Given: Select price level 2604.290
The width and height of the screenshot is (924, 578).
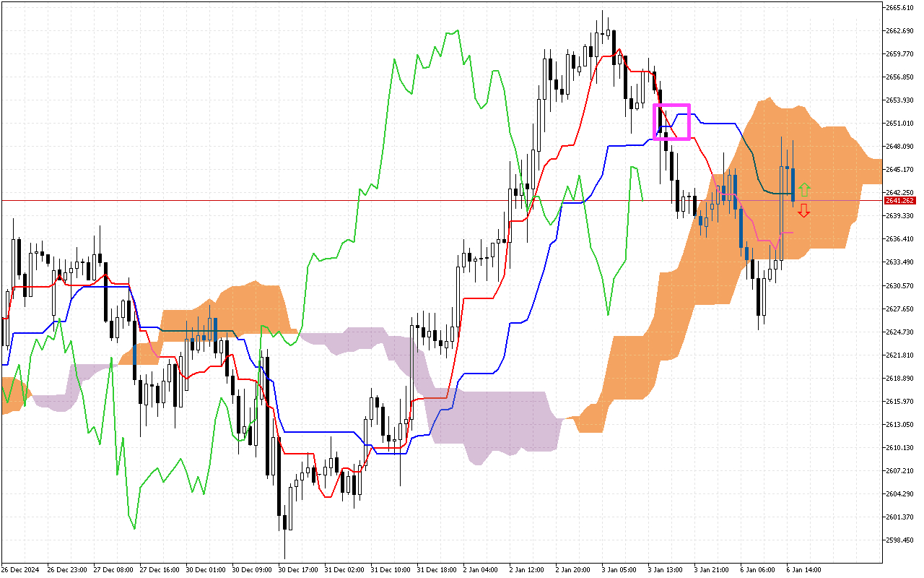Looking at the screenshot, I should [899, 494].
